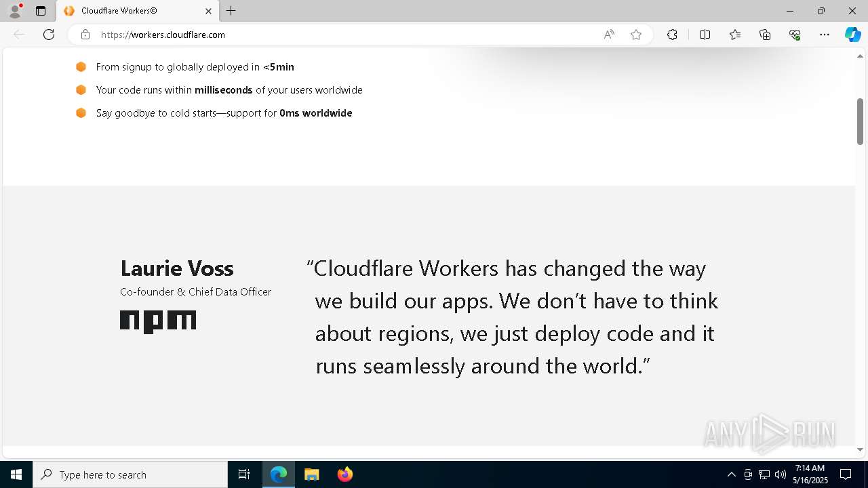
Task: Open Settings and more menu
Action: [x=825, y=35]
